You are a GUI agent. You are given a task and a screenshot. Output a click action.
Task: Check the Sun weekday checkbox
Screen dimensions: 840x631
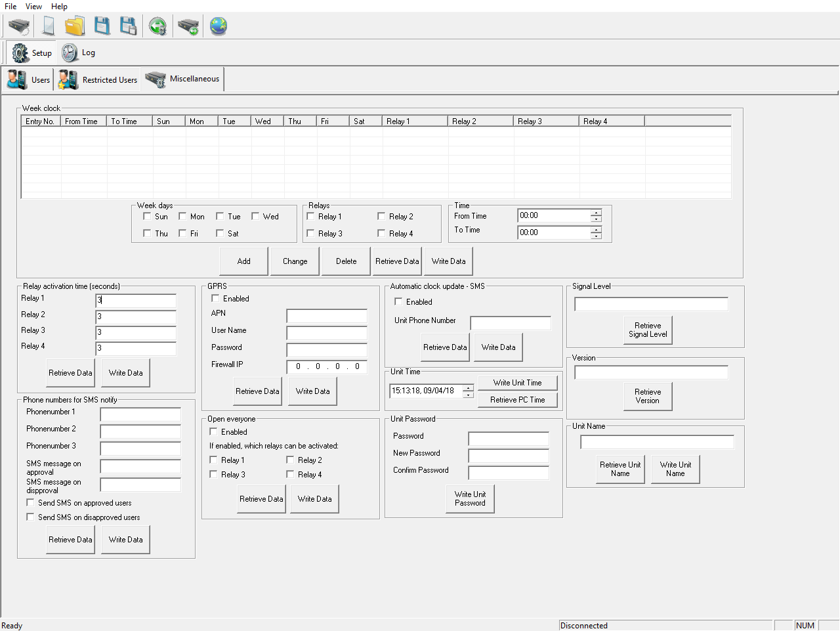(147, 216)
